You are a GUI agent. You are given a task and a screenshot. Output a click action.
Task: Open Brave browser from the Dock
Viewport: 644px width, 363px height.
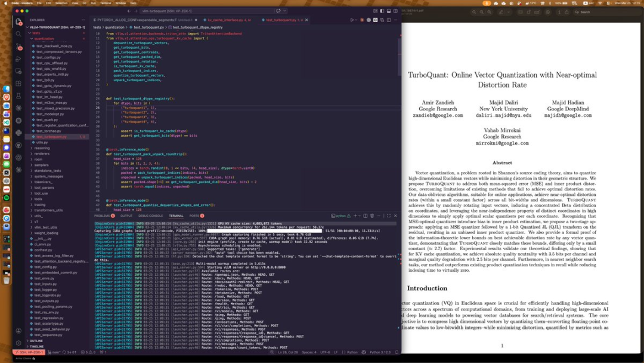tap(7, 97)
